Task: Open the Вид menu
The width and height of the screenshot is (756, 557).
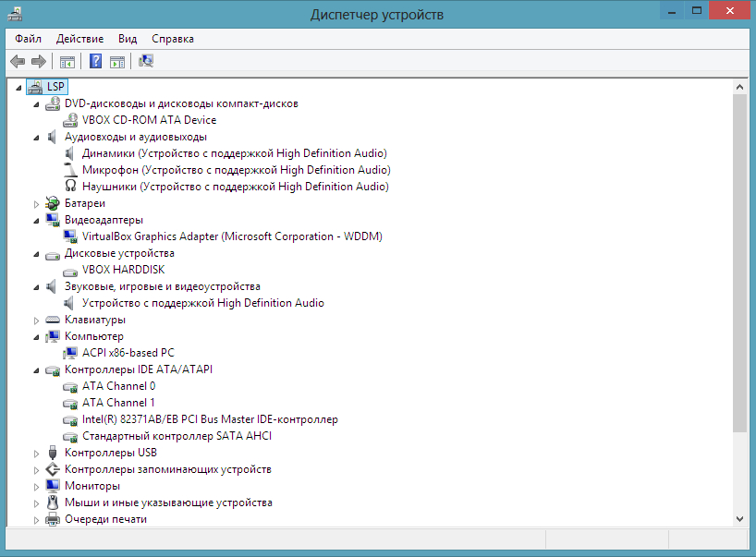Action: (128, 39)
